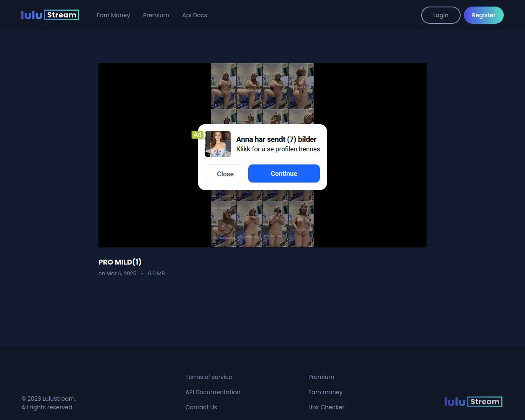This screenshot has width=525, height=420.
Task: Open Api Docs in the header
Action: pyautogui.click(x=194, y=15)
